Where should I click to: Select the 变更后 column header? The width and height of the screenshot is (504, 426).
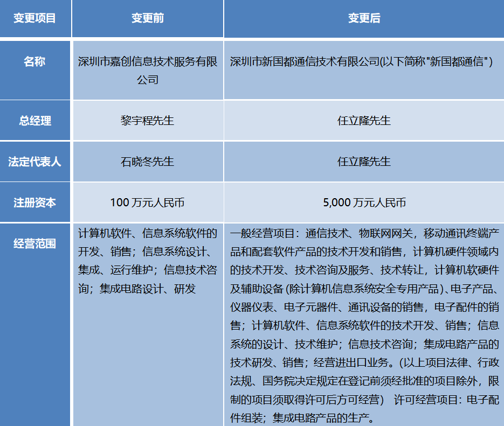pyautogui.click(x=364, y=18)
